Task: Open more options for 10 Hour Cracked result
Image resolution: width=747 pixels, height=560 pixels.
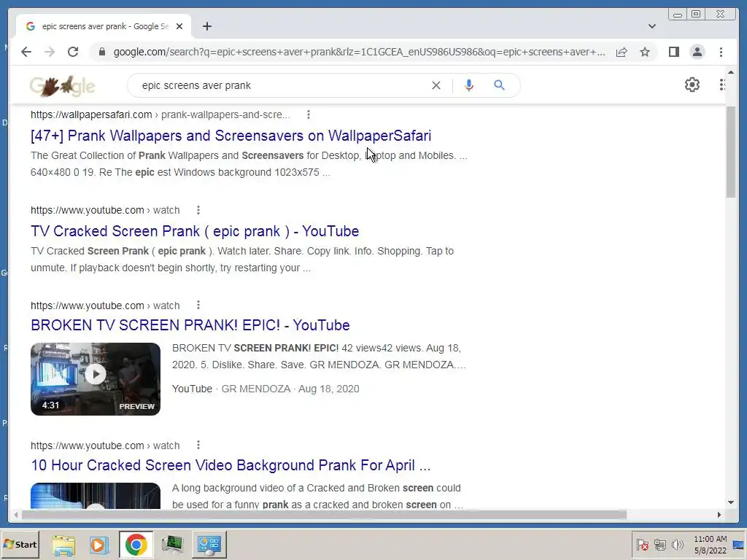Action: click(198, 446)
